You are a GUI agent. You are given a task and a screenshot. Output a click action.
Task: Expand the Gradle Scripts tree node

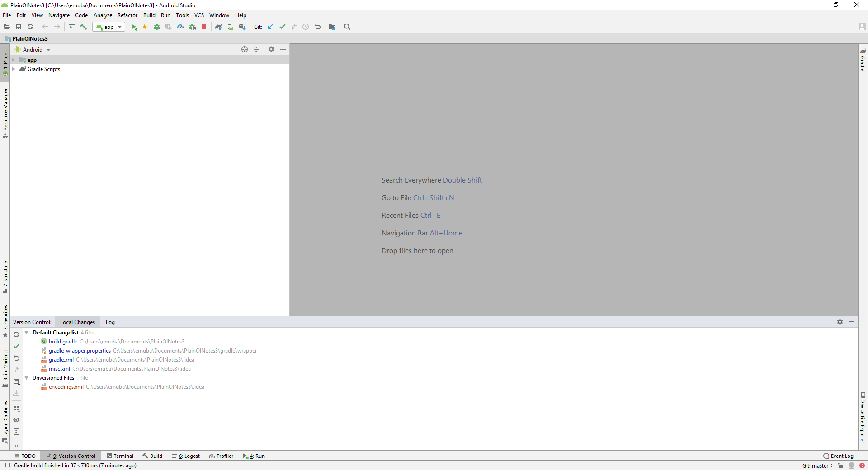(x=14, y=69)
